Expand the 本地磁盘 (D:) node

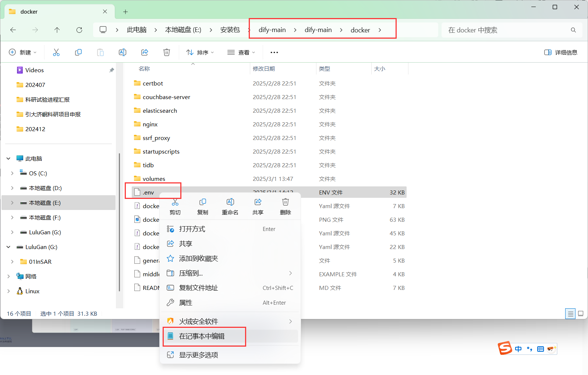pyautogui.click(x=12, y=188)
